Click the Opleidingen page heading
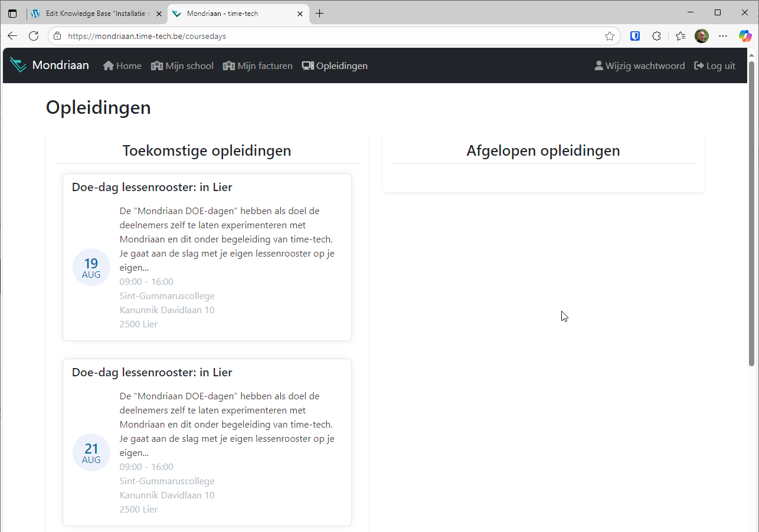The width and height of the screenshot is (759, 532). (x=99, y=107)
